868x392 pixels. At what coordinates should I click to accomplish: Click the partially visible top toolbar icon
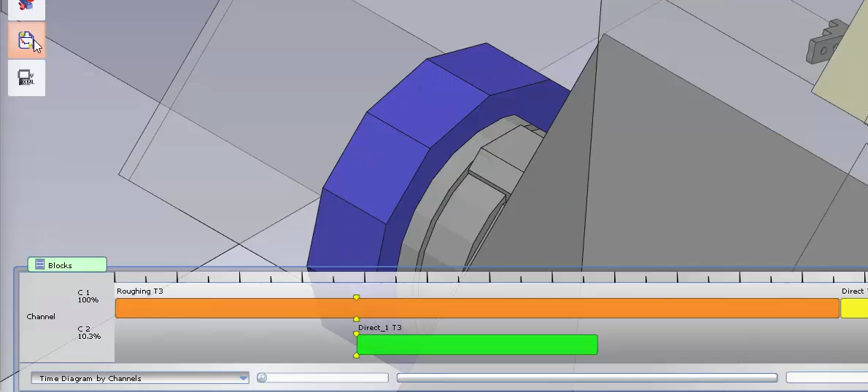(26, 7)
